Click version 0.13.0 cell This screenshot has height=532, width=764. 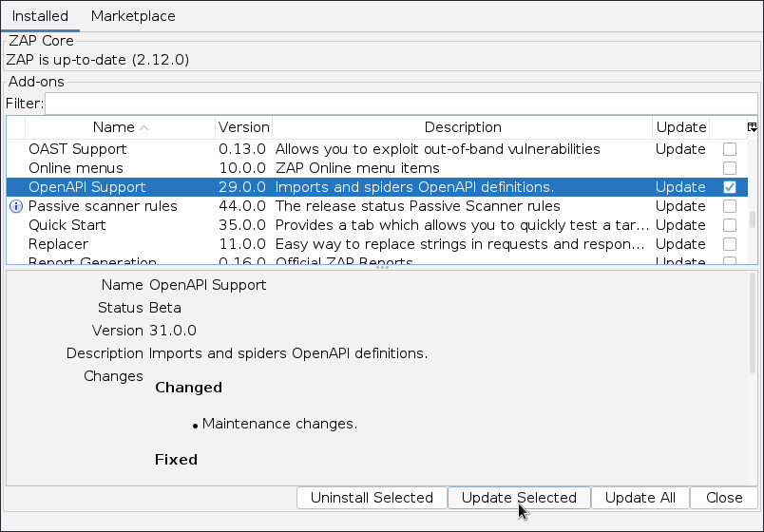point(242,149)
